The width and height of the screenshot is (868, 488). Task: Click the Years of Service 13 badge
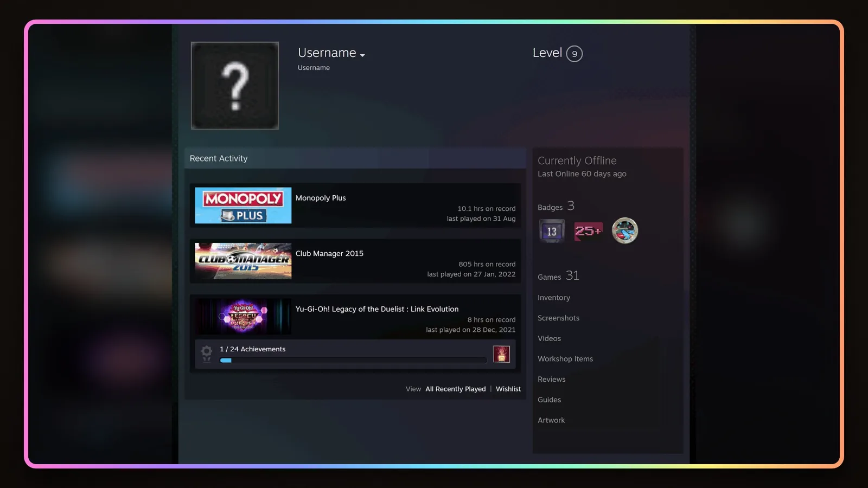coord(552,231)
